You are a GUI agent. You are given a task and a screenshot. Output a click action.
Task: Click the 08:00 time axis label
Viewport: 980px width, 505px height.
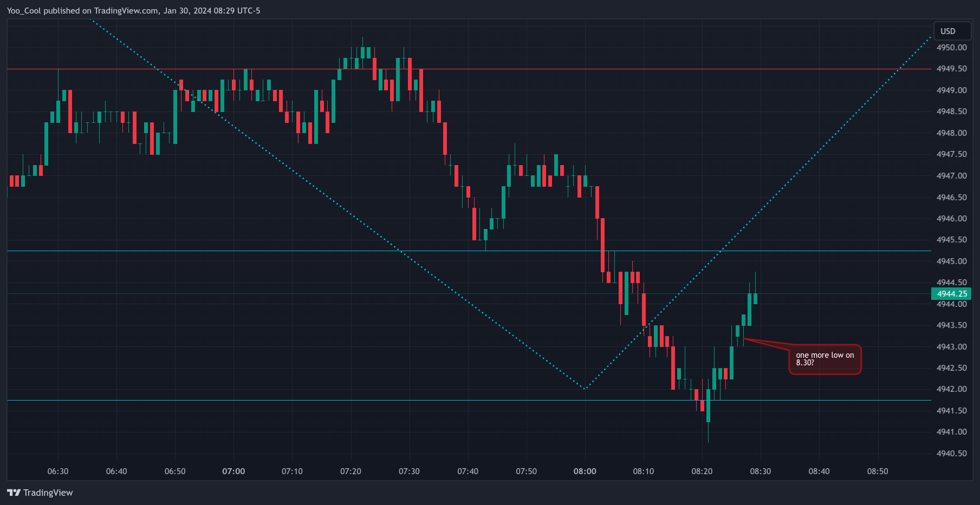click(585, 471)
